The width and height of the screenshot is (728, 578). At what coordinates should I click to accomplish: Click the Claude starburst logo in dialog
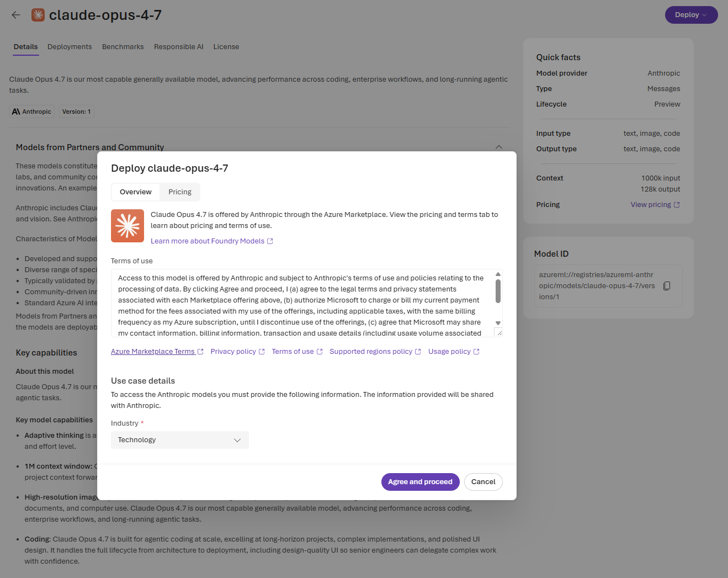click(127, 226)
